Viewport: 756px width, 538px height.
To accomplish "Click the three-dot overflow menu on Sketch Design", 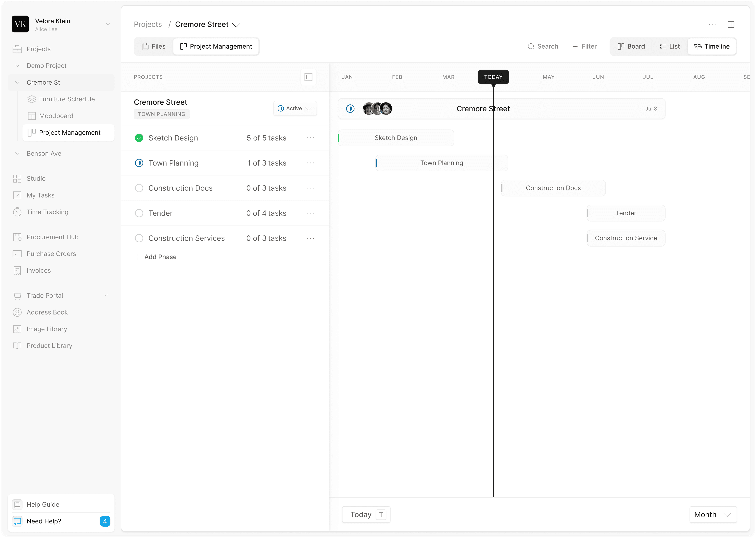I will [x=310, y=138].
